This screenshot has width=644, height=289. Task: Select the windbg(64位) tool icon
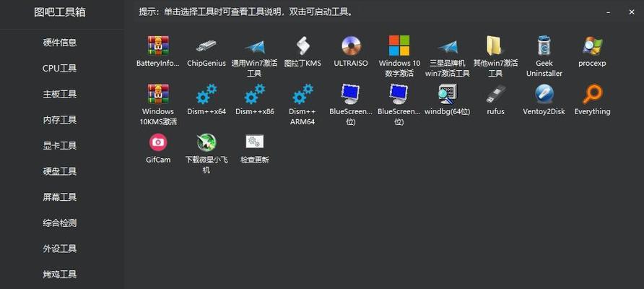(x=448, y=94)
